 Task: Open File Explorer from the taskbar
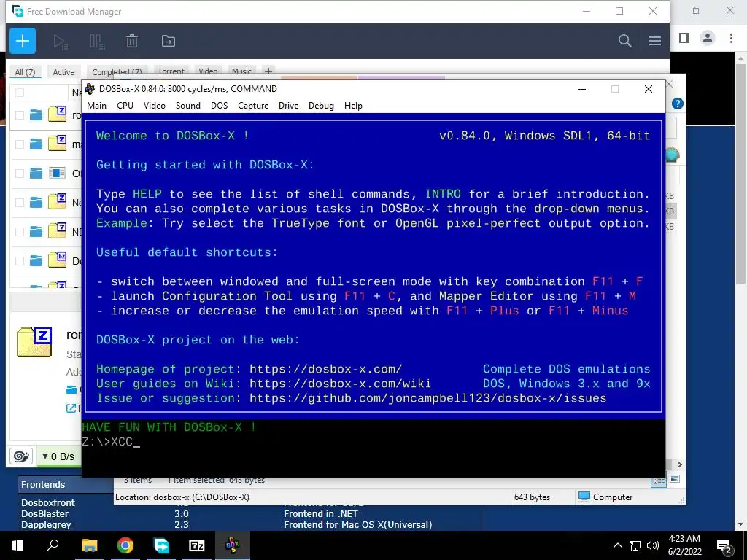click(89, 545)
